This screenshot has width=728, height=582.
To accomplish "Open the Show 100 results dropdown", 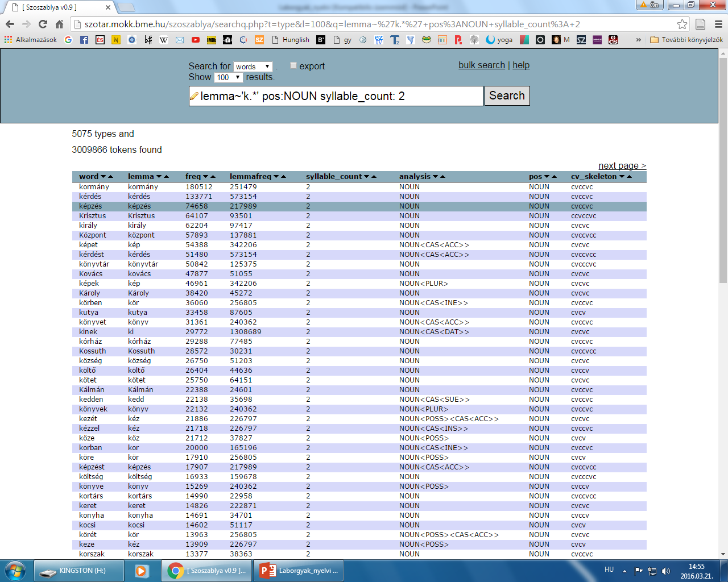I will [229, 77].
